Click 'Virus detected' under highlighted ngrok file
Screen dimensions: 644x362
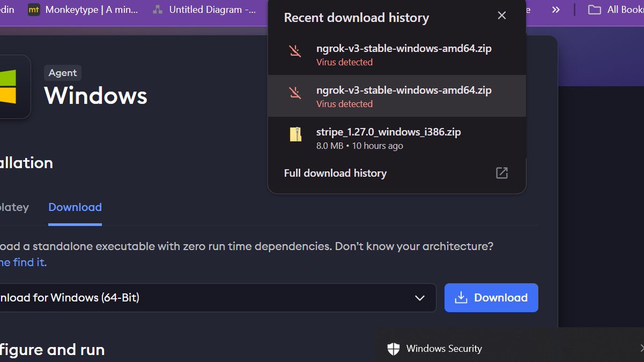(x=345, y=104)
